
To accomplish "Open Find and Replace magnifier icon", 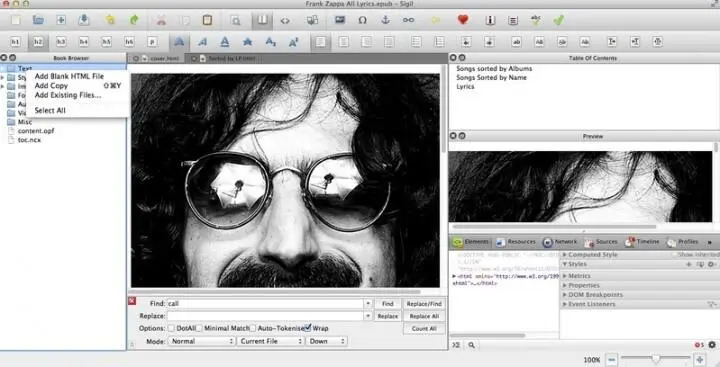I will [x=236, y=21].
